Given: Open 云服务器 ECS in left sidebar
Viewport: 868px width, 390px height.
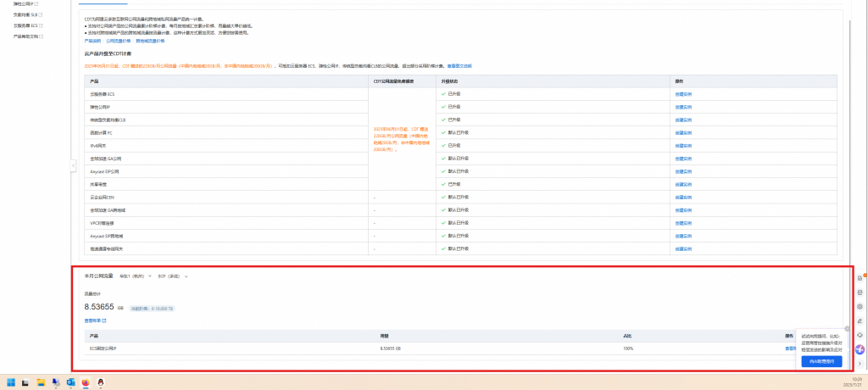Looking at the screenshot, I should pos(26,26).
